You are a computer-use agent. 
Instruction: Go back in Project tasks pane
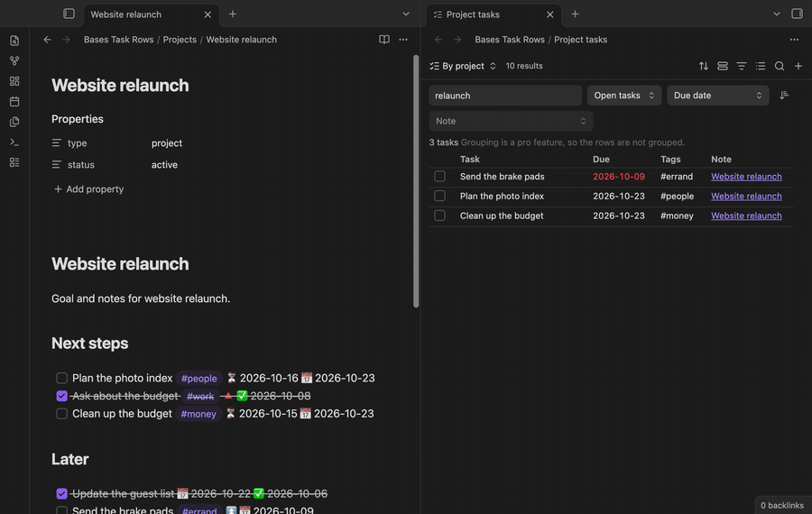coord(438,40)
